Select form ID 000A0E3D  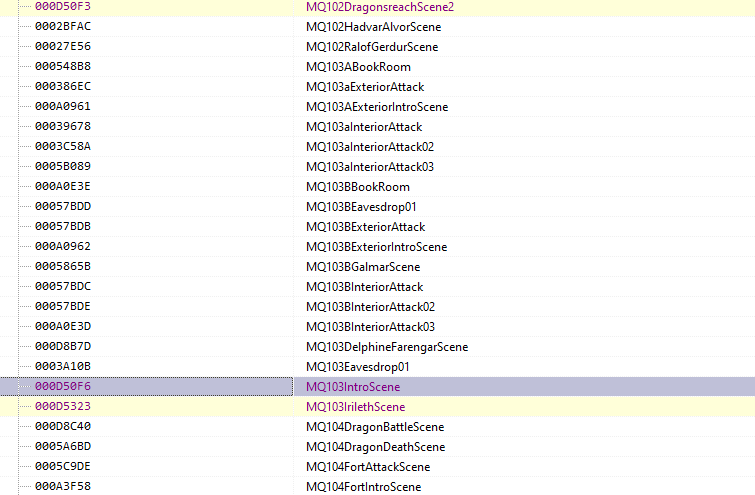[x=63, y=326]
